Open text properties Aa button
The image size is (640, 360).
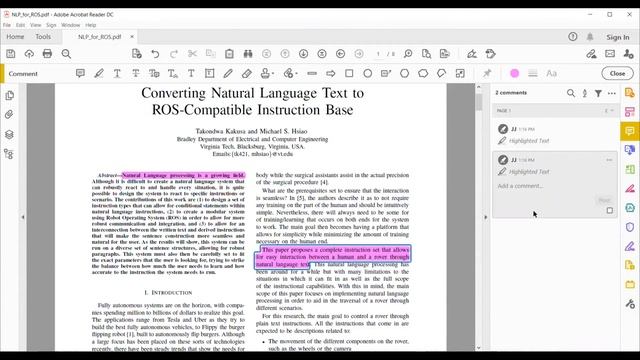551,73
